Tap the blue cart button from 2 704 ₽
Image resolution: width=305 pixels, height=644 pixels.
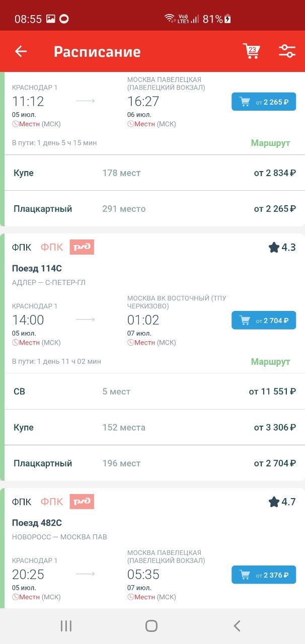[x=264, y=320]
